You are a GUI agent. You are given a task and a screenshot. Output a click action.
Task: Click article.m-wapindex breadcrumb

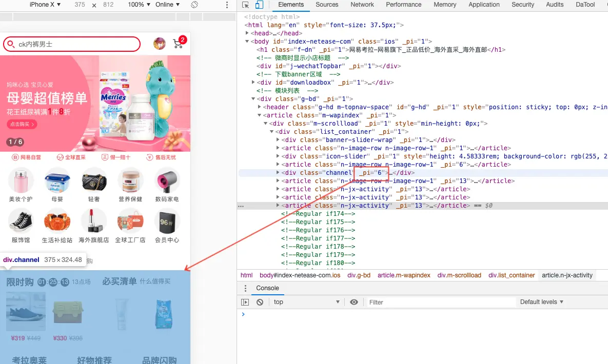coord(404,275)
